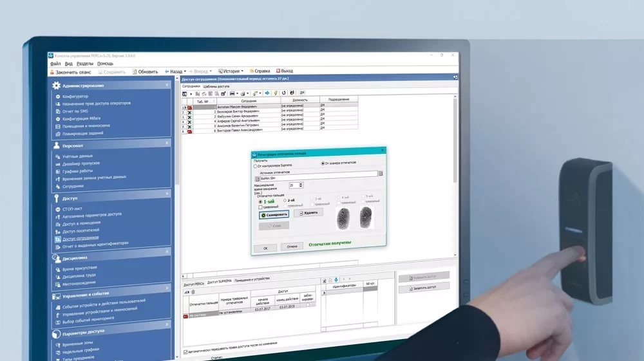Viewport: 644px width, 361px height.
Task: Click the Удалить button in dialog
Action: coord(308,212)
